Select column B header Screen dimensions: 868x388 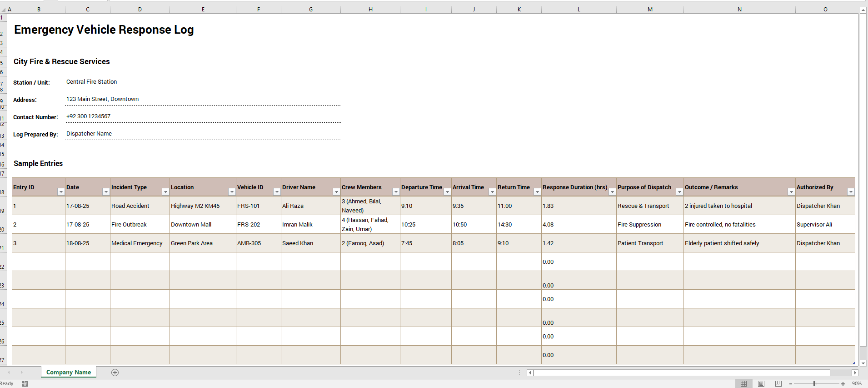[39, 10]
